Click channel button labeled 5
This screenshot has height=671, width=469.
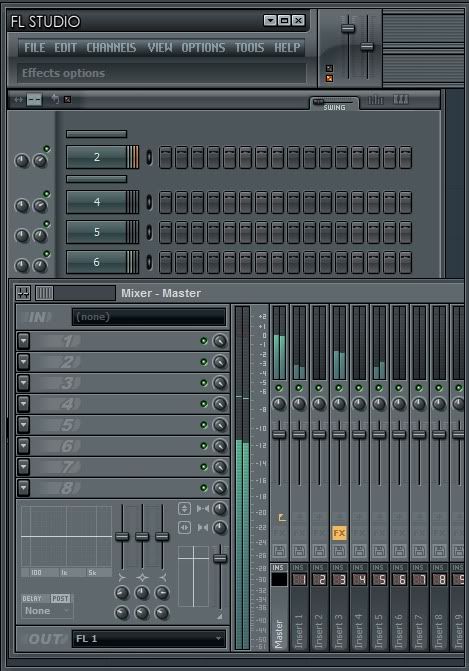click(x=97, y=232)
